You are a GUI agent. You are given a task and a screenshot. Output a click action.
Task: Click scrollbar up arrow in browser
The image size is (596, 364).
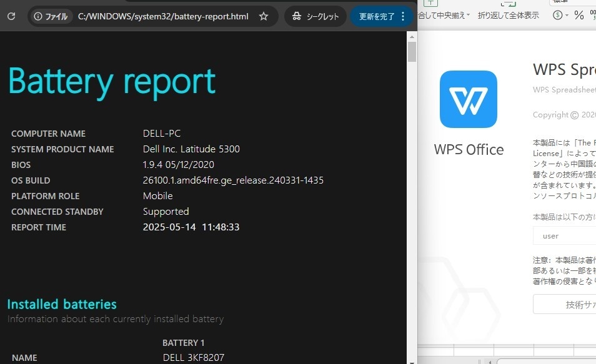click(x=412, y=37)
